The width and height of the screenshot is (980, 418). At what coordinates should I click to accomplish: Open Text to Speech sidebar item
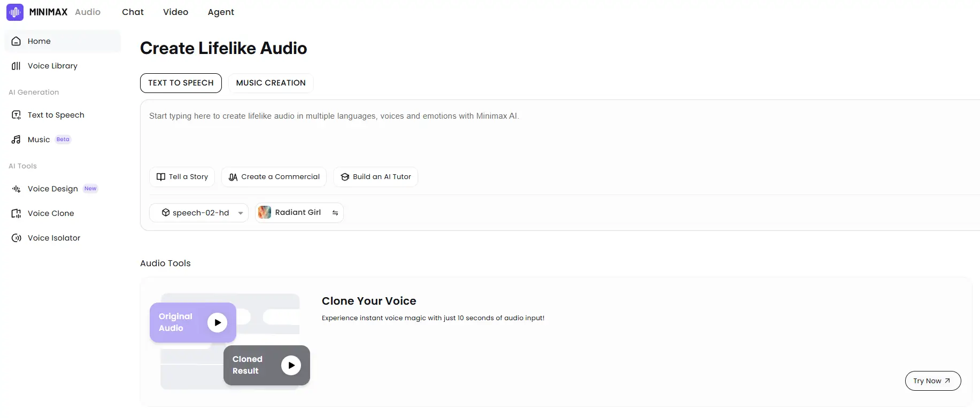click(56, 115)
